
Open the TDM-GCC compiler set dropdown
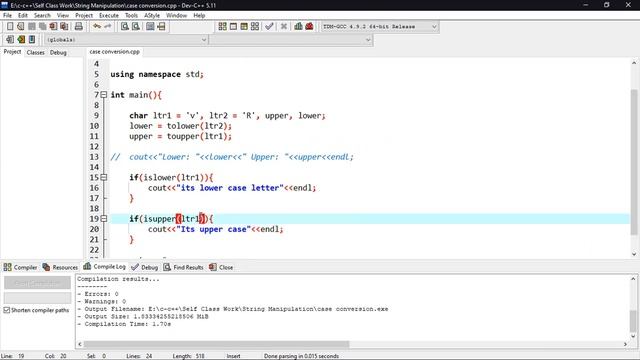[380, 27]
